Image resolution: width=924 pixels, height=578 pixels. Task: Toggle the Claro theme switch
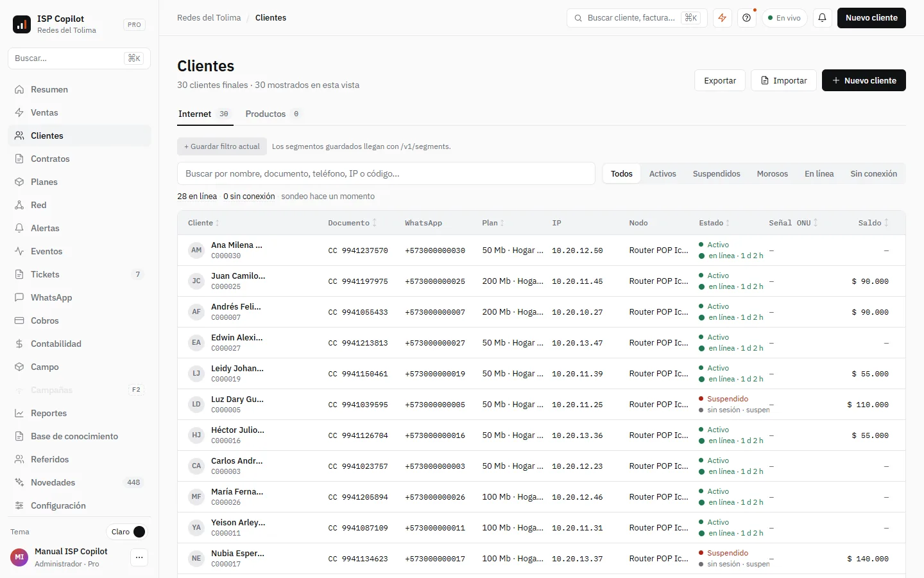128,532
